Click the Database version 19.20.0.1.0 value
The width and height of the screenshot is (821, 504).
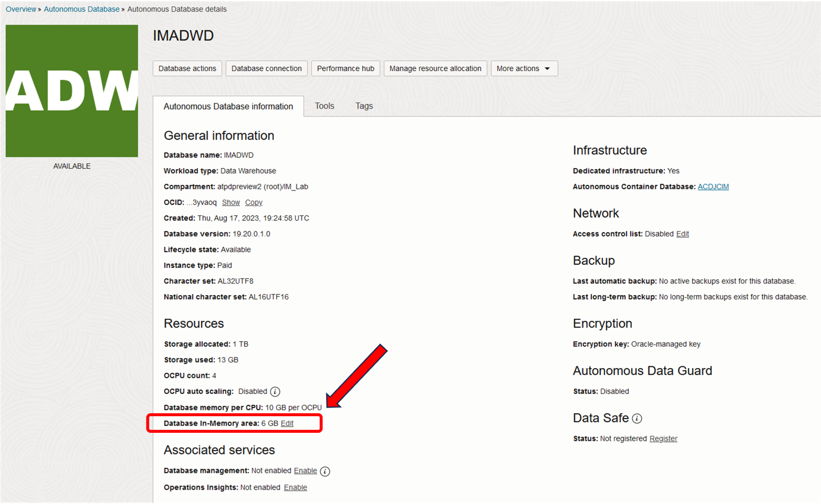pos(251,234)
